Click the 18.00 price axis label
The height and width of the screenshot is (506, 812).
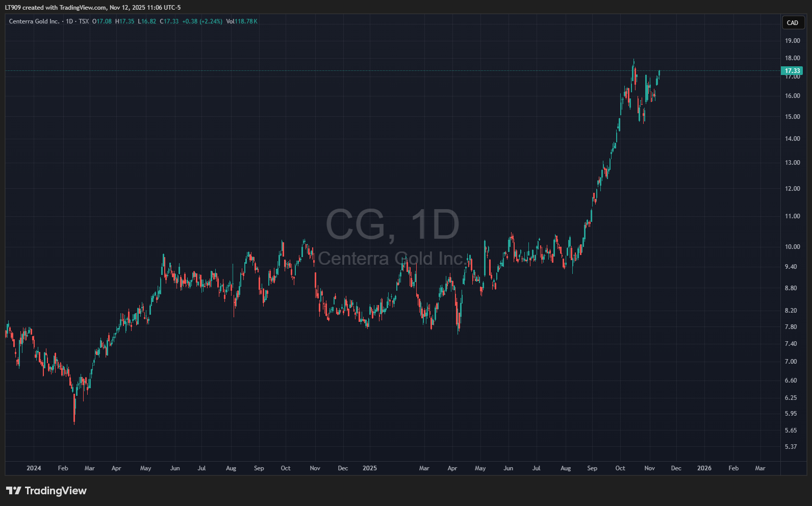792,58
